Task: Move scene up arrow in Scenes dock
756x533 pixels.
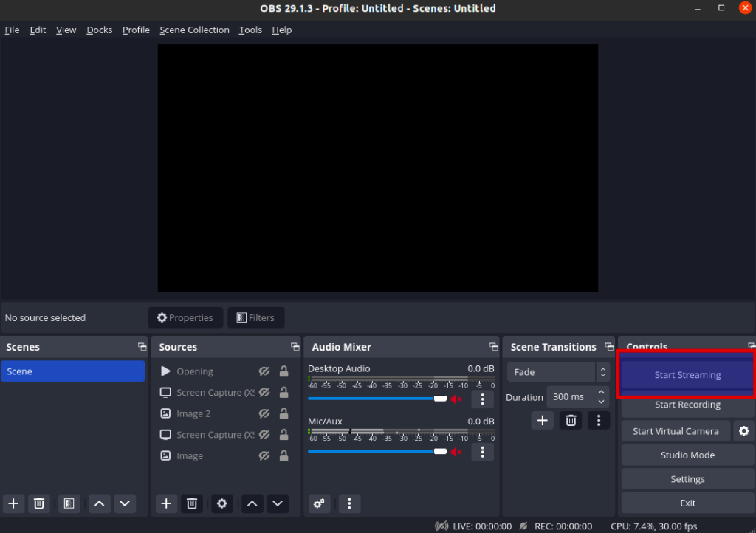Action: click(x=100, y=503)
